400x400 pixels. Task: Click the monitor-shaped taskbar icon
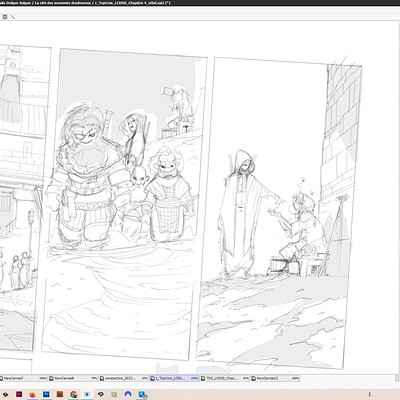(x=142, y=394)
